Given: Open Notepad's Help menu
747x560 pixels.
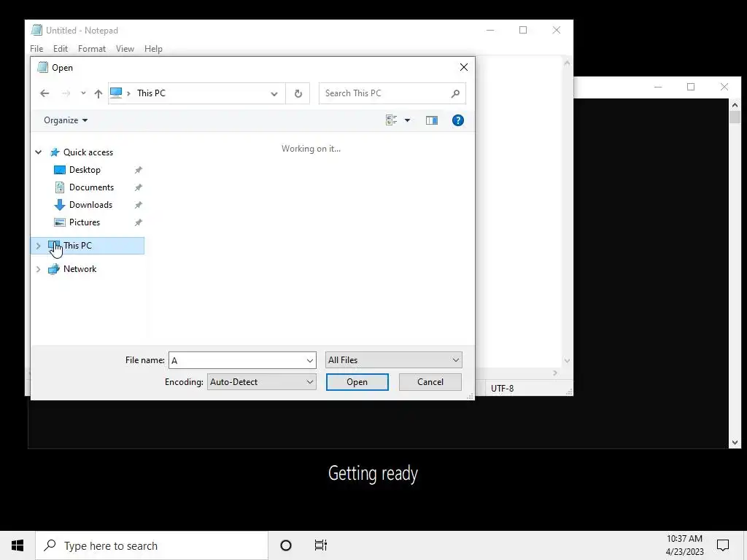Looking at the screenshot, I should tap(153, 49).
